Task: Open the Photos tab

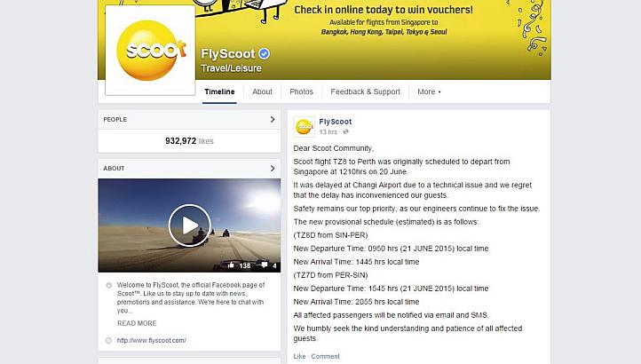Action: (301, 91)
